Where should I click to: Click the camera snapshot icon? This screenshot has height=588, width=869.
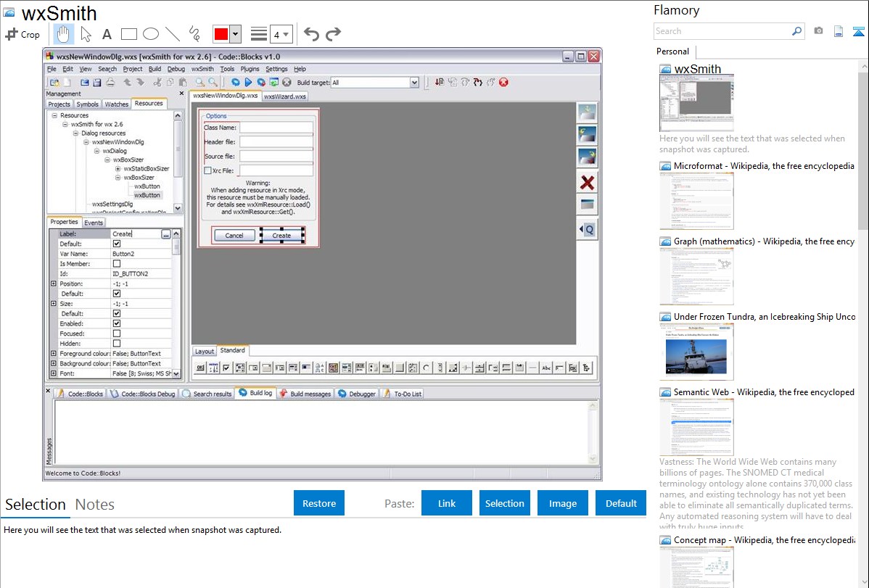(x=818, y=31)
